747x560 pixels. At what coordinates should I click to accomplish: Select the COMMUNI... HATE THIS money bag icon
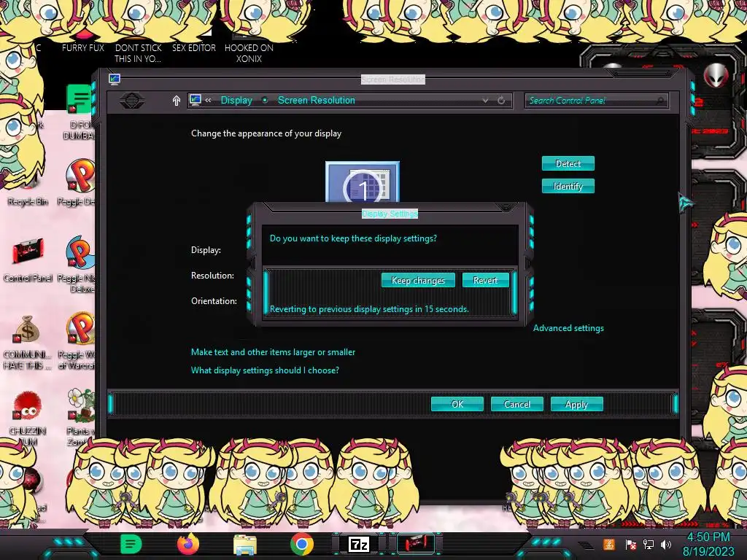[x=27, y=342]
